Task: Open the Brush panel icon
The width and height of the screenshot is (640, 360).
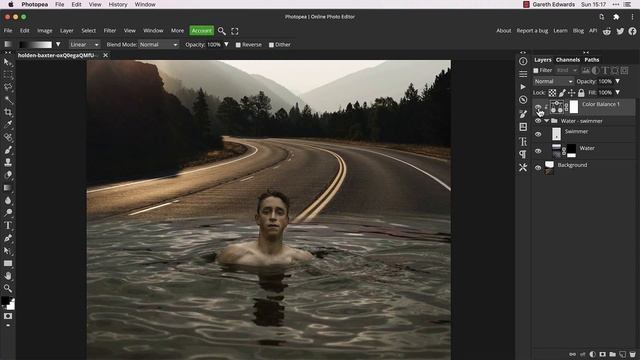Action: [x=523, y=114]
